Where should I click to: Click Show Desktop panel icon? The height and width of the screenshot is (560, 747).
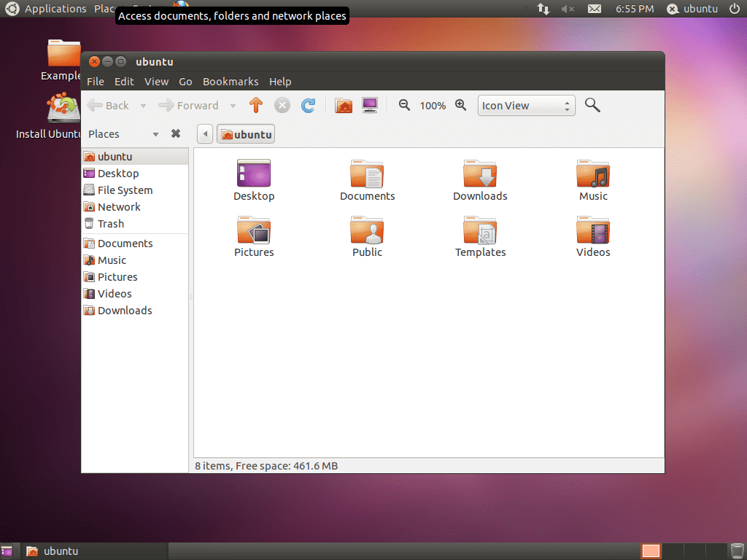coord(7,551)
